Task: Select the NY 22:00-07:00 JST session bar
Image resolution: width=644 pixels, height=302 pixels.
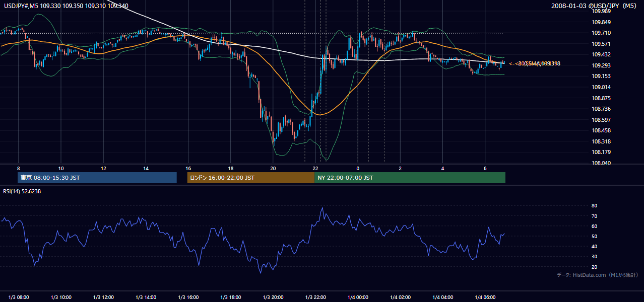Action: coord(410,178)
